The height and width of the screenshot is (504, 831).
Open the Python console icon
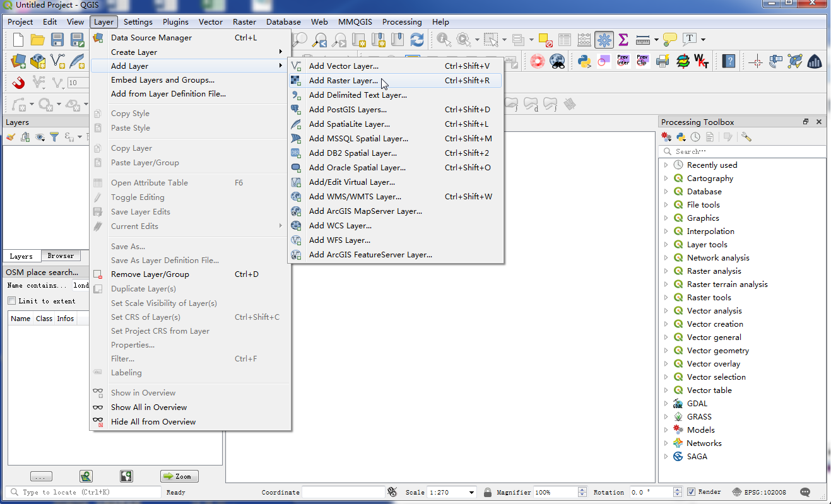pos(584,61)
